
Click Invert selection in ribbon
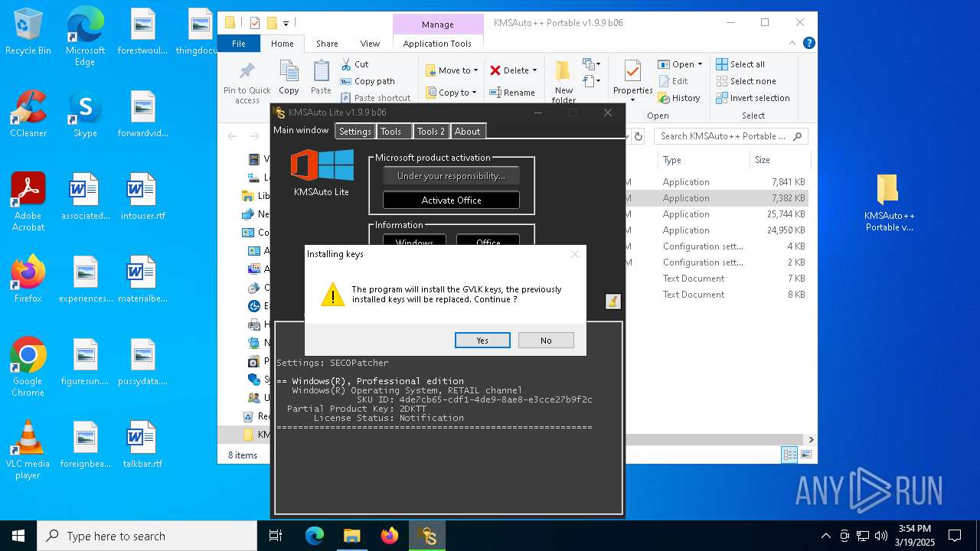click(x=753, y=98)
